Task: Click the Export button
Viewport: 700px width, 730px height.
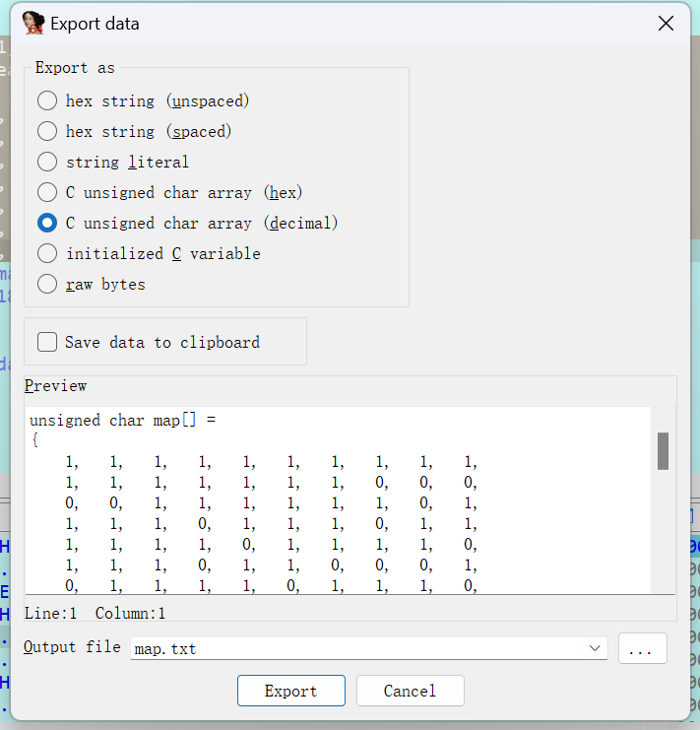Action: (291, 691)
